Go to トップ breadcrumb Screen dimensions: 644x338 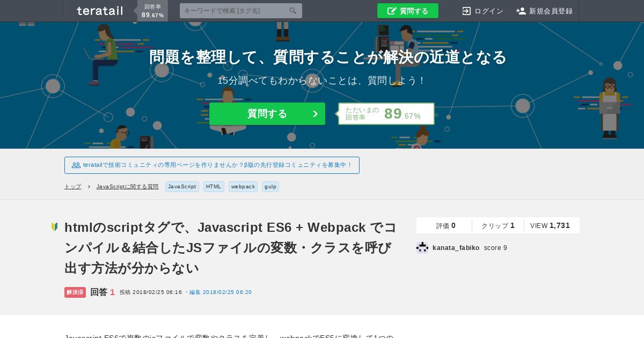tap(73, 187)
